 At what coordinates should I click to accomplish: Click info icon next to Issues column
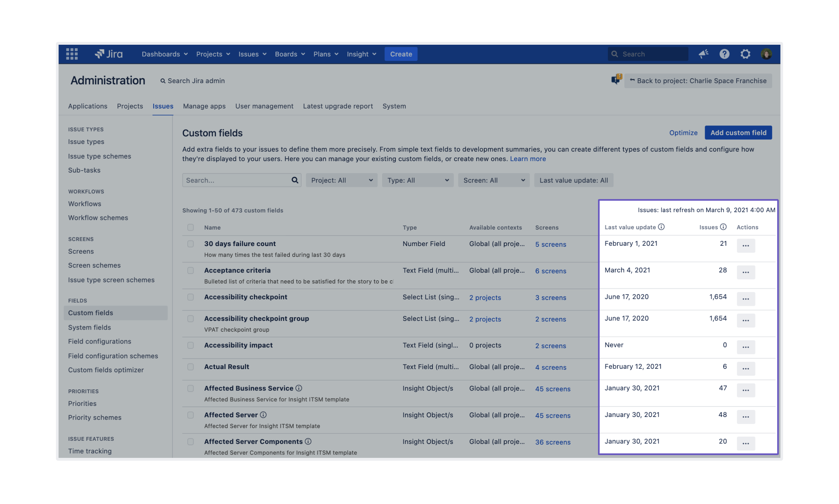pyautogui.click(x=723, y=227)
